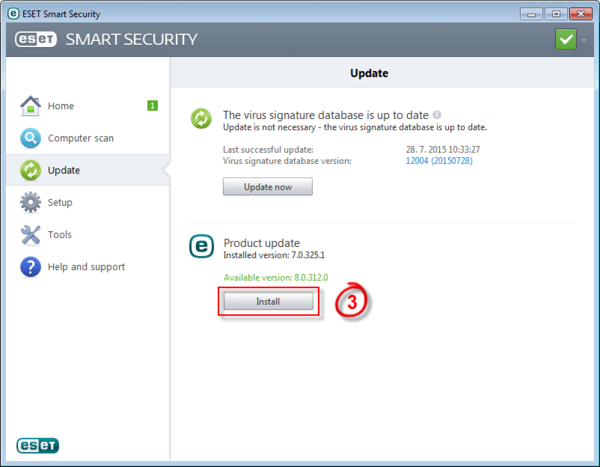The width and height of the screenshot is (600, 467).
Task: Click the Setup gear icon
Action: [x=31, y=202]
